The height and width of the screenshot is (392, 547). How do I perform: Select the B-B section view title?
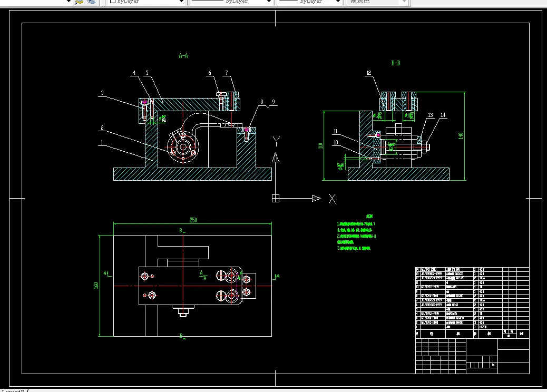(396, 63)
